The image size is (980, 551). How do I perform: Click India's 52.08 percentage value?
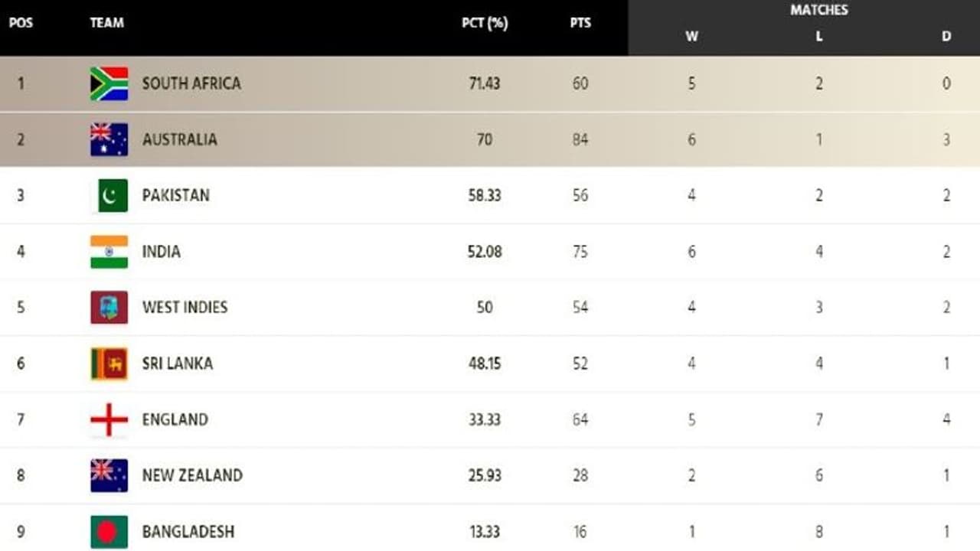click(485, 252)
